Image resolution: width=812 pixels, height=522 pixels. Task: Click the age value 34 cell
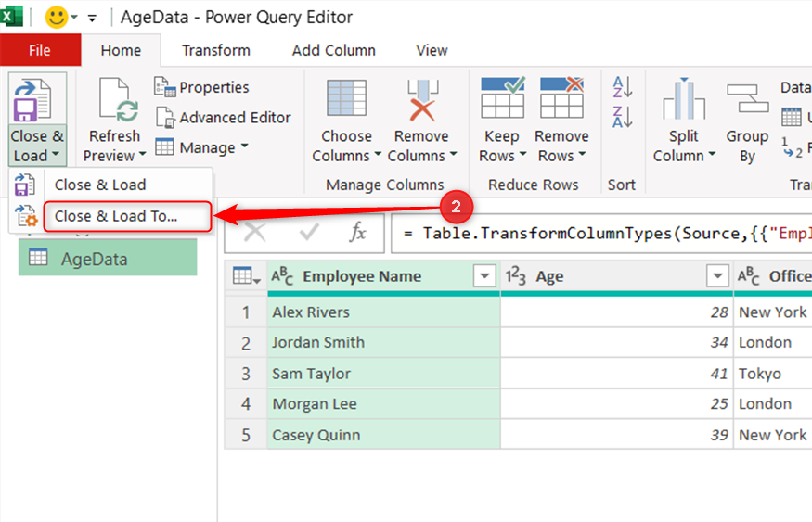pyautogui.click(x=617, y=342)
